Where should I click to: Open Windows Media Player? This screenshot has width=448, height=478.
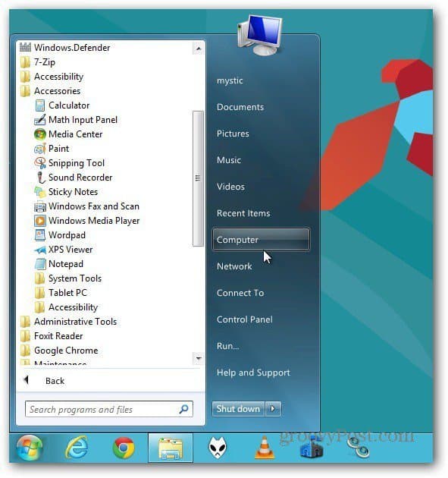coord(87,221)
